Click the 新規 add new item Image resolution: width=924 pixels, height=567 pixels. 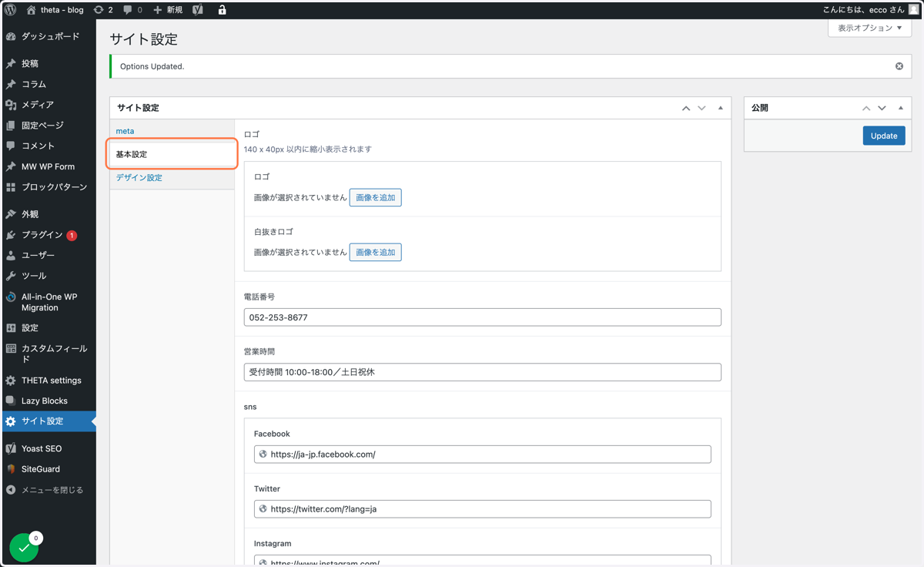coord(168,10)
